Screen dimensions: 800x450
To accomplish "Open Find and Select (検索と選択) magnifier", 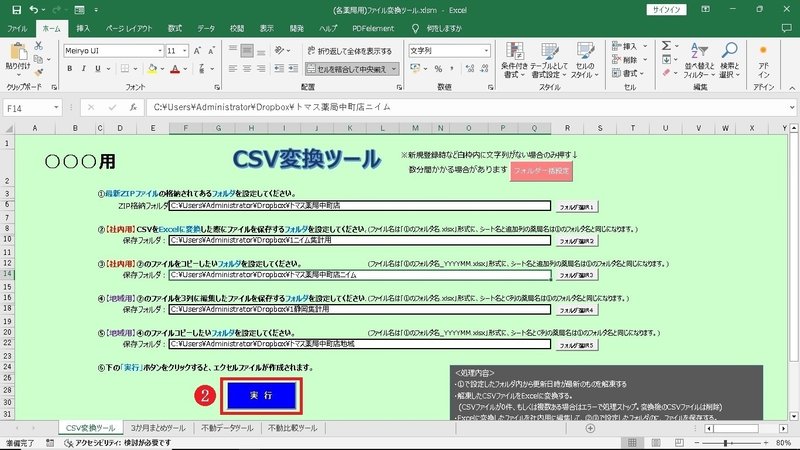I will pos(730,60).
